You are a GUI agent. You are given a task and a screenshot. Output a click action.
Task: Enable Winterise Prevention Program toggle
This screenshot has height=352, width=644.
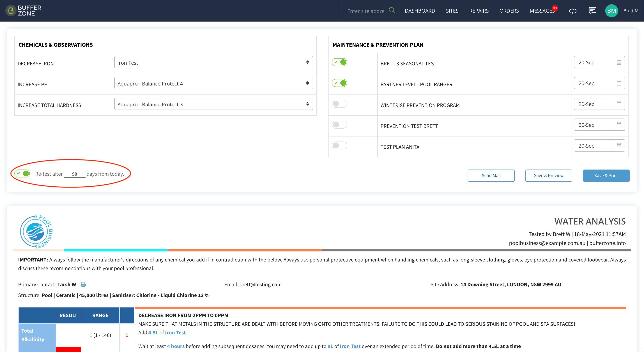(x=339, y=104)
